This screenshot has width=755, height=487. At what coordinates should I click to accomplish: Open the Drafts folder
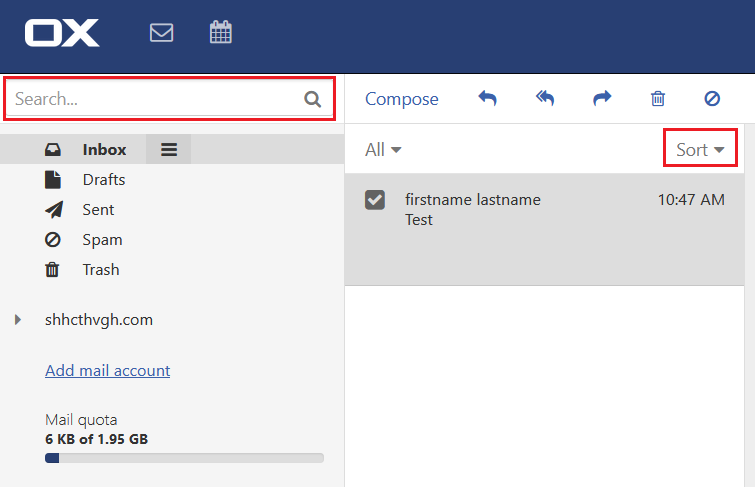103,180
